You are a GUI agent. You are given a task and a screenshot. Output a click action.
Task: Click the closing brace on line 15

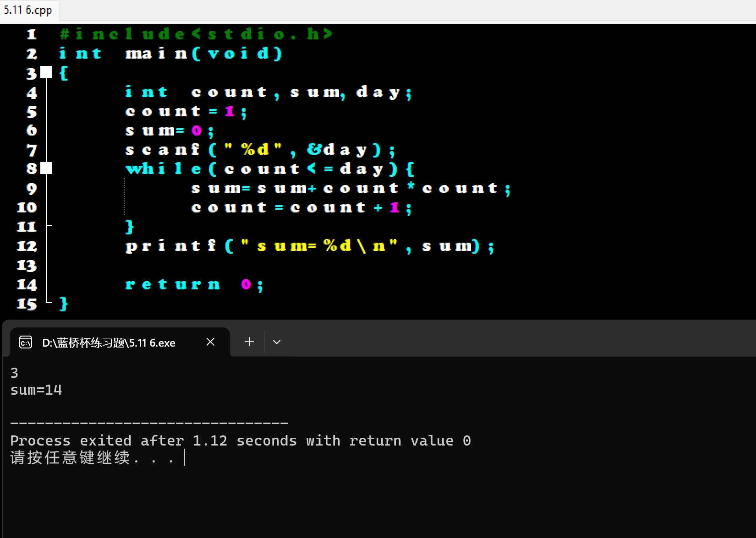tap(64, 304)
